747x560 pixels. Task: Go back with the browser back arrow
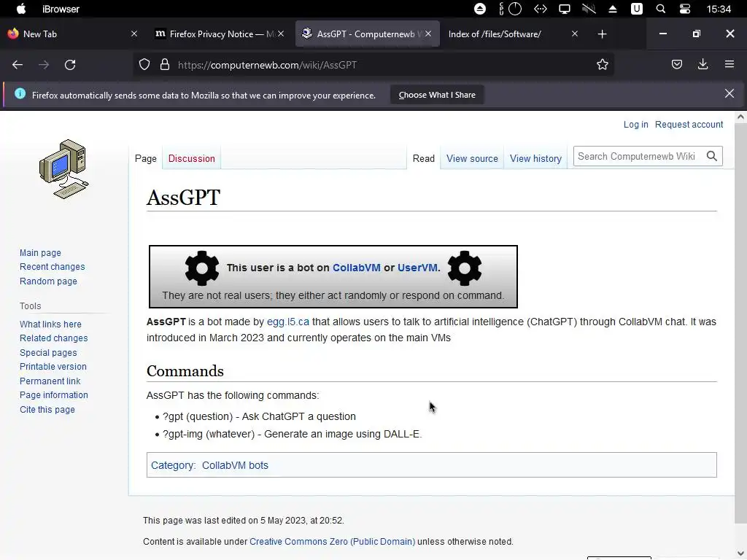tap(18, 65)
